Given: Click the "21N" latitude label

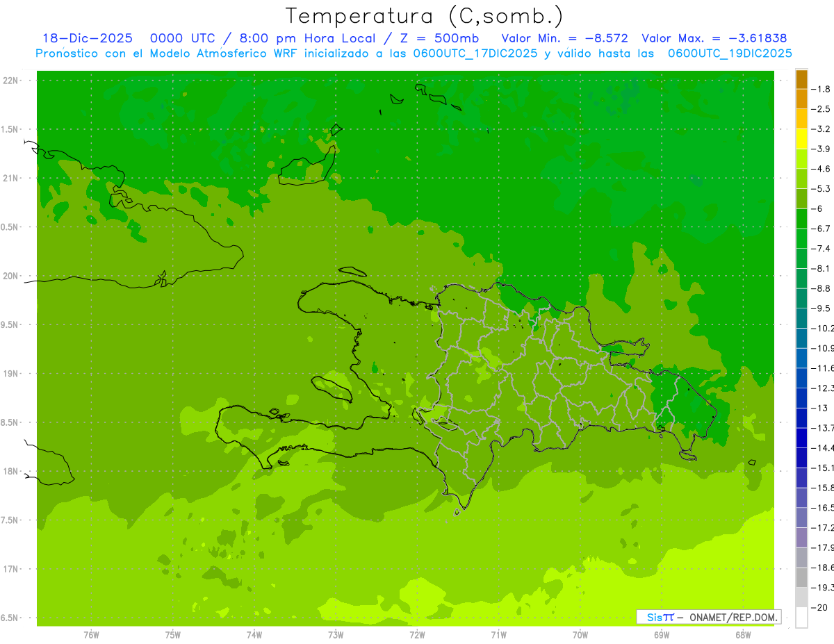Looking at the screenshot, I should 12,178.
